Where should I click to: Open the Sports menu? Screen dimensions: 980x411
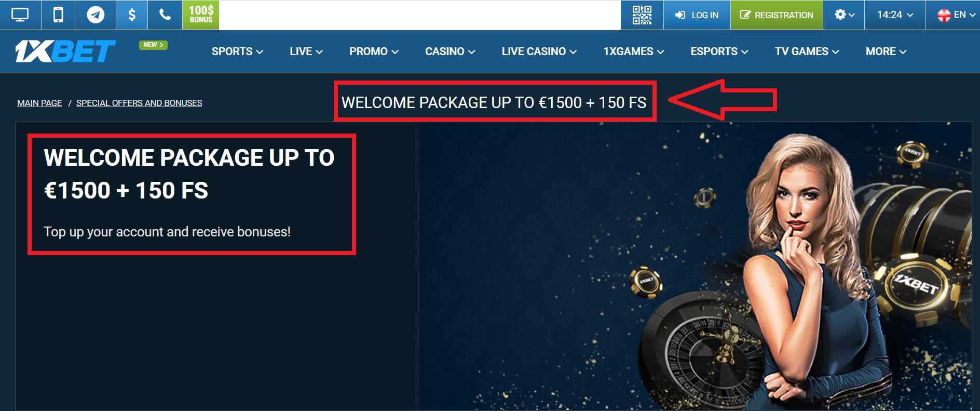(237, 51)
